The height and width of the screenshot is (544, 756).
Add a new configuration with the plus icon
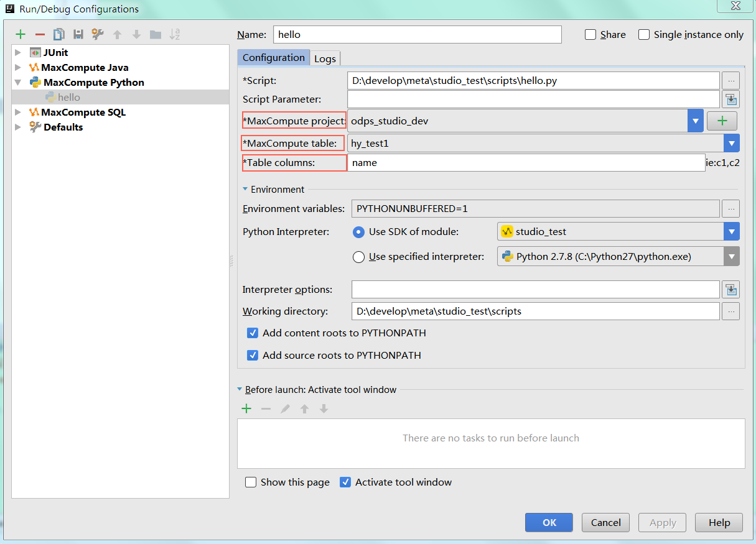click(21, 35)
